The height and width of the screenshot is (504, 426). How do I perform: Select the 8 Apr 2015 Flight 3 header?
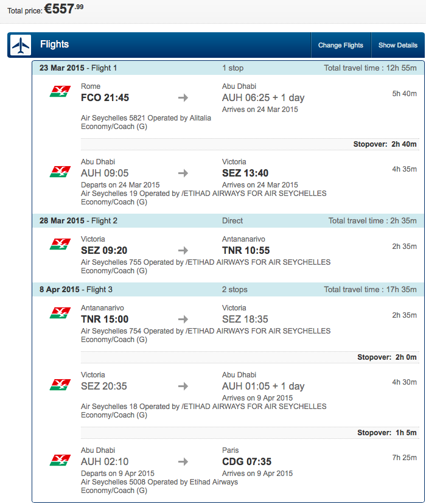click(228, 289)
